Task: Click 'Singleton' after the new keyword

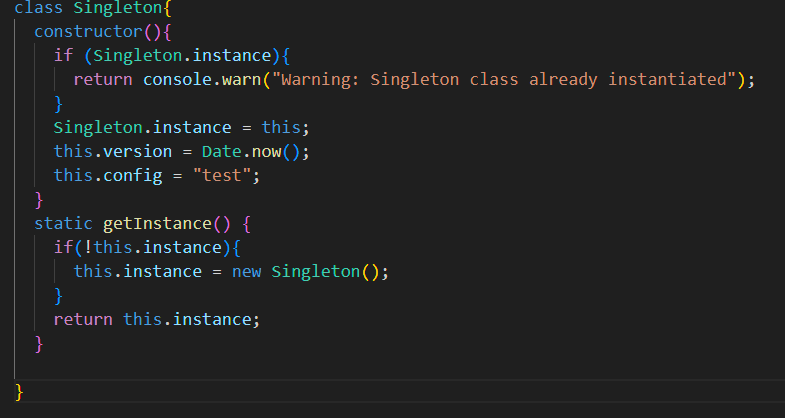Action: pos(316,271)
